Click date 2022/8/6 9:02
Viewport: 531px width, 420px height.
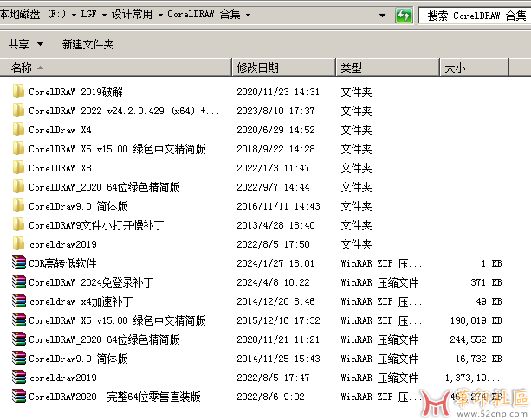click(x=270, y=397)
